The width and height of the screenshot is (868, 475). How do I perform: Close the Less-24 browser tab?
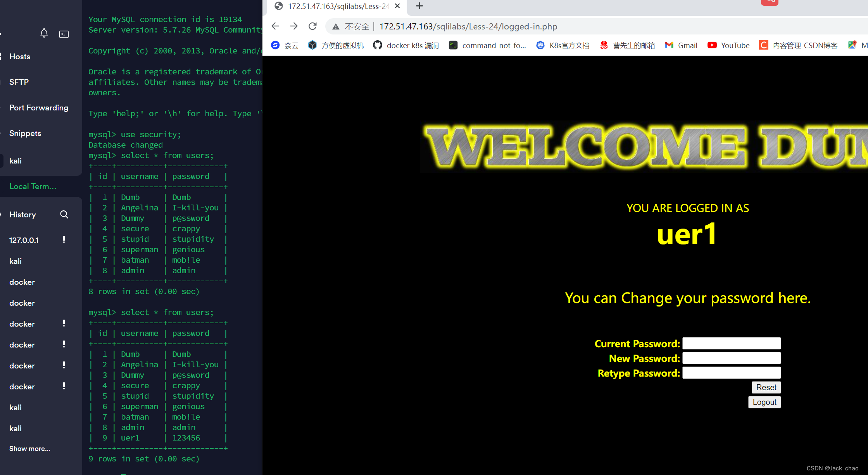click(397, 6)
